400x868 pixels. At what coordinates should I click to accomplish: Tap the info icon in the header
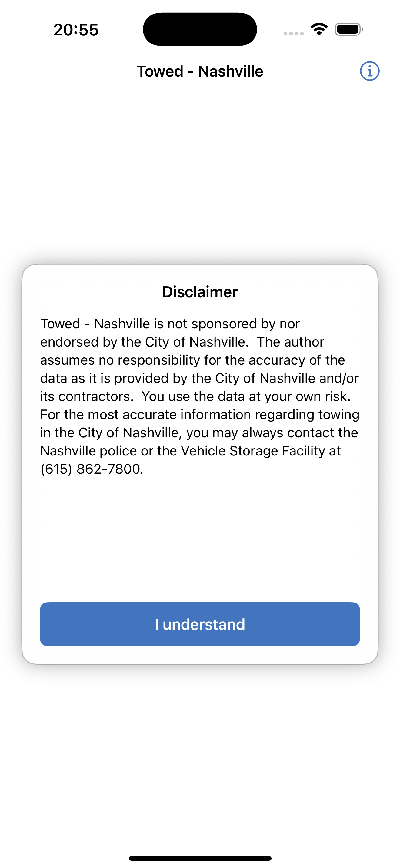pos(369,71)
